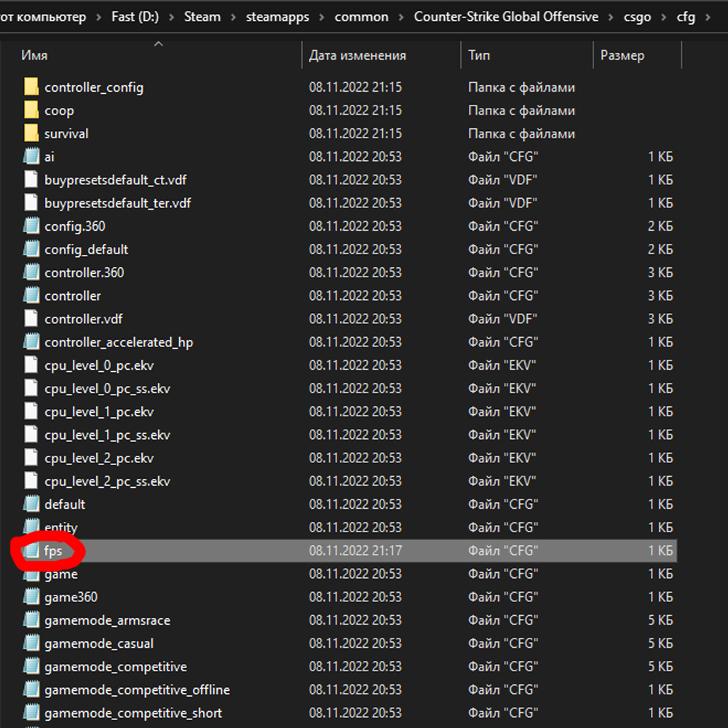Expand chevron after Counter-Strike Global Offensive breadcrumb

click(611, 17)
